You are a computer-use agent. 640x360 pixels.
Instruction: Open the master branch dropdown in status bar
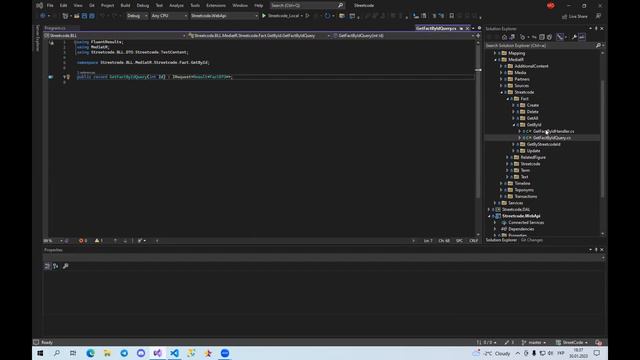534,342
